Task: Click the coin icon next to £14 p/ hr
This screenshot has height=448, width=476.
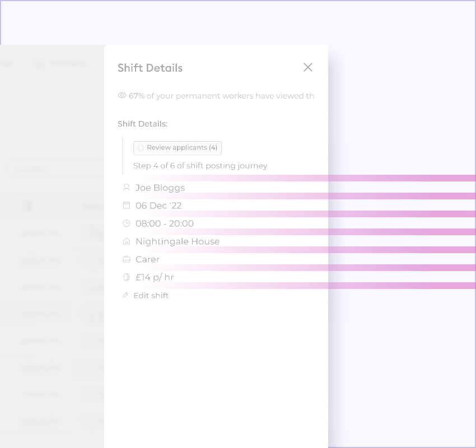Action: pyautogui.click(x=127, y=277)
